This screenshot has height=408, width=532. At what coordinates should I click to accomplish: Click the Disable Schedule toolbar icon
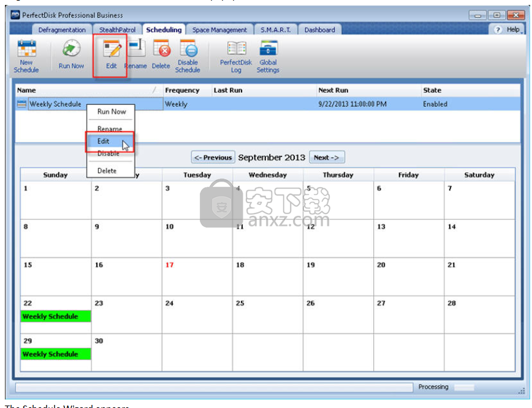(188, 48)
